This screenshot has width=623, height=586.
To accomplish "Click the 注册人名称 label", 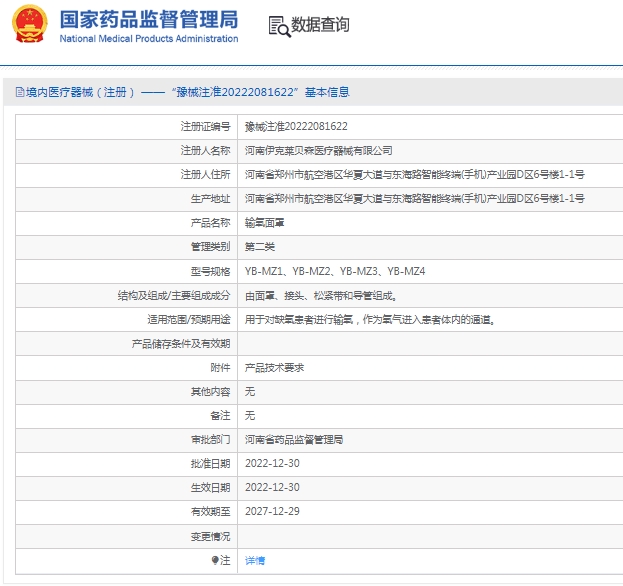I will 205,151.
